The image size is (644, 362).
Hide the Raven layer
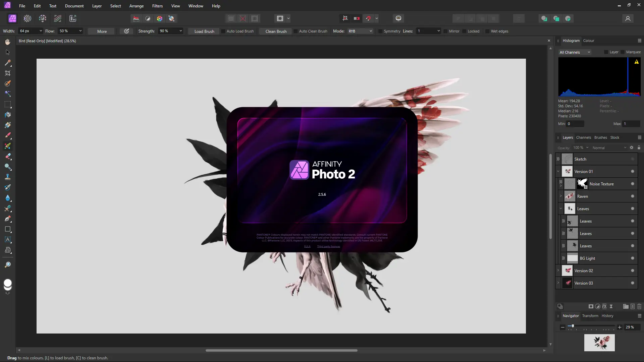click(632, 196)
